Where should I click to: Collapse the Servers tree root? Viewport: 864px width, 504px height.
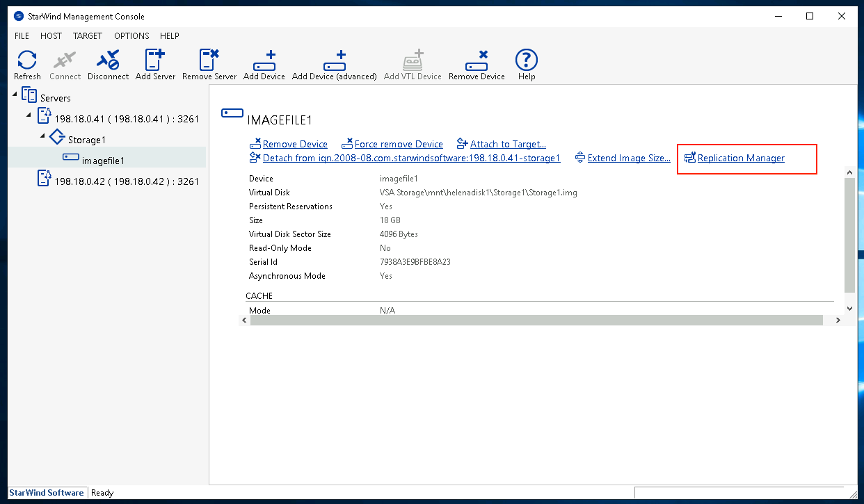15,95
